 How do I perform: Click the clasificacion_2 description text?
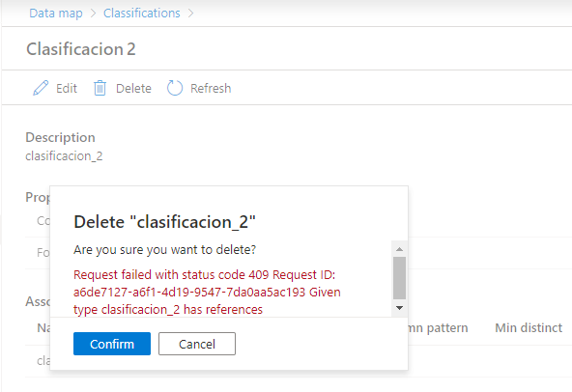(x=64, y=156)
